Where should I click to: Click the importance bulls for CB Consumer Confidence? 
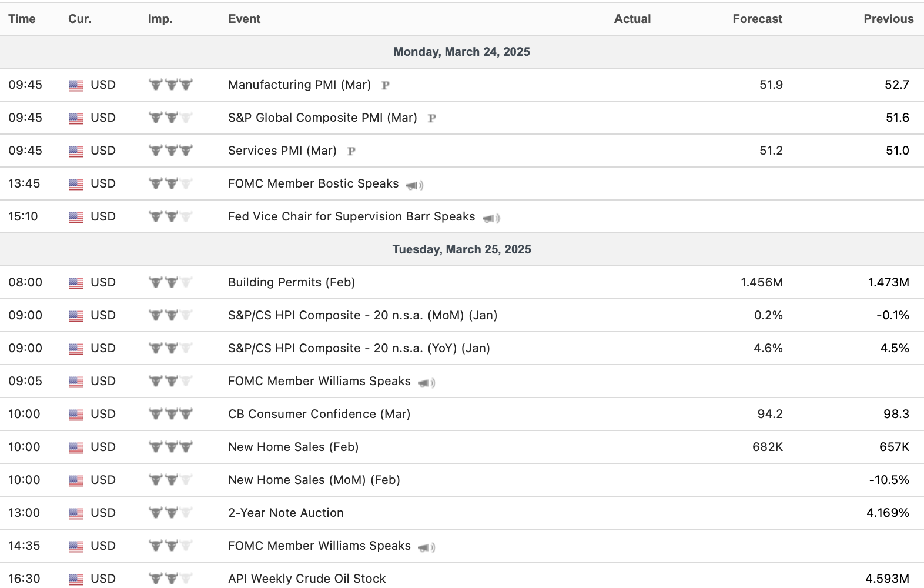[170, 414]
